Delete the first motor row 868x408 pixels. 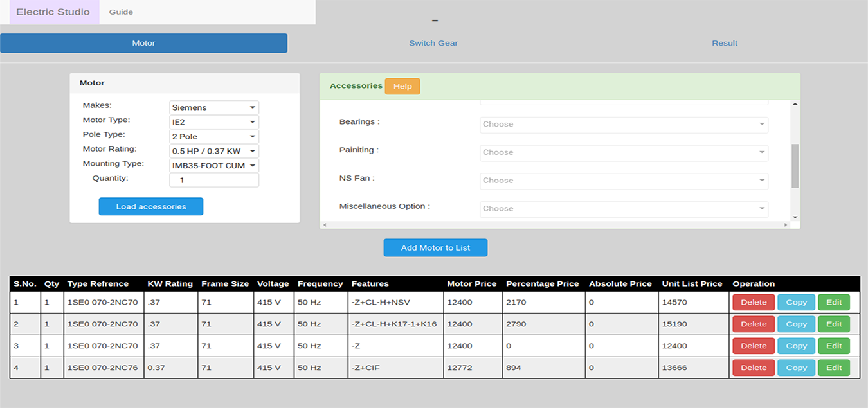coord(754,303)
